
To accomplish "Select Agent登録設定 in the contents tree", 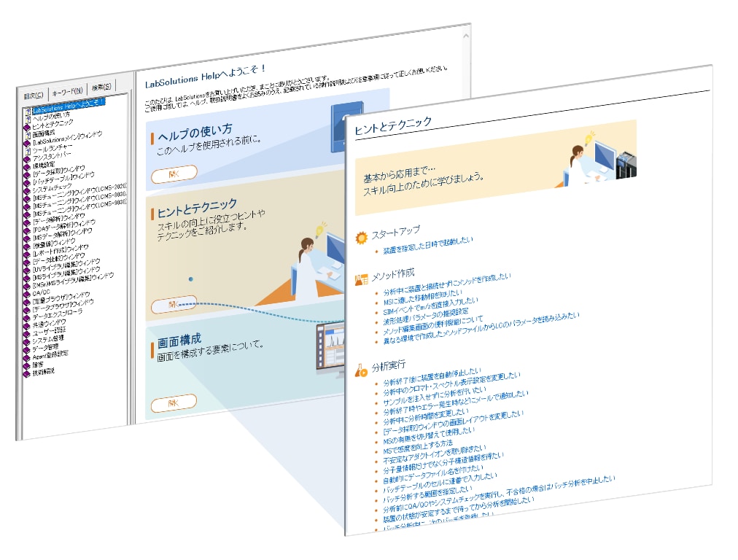I will 50,355.
